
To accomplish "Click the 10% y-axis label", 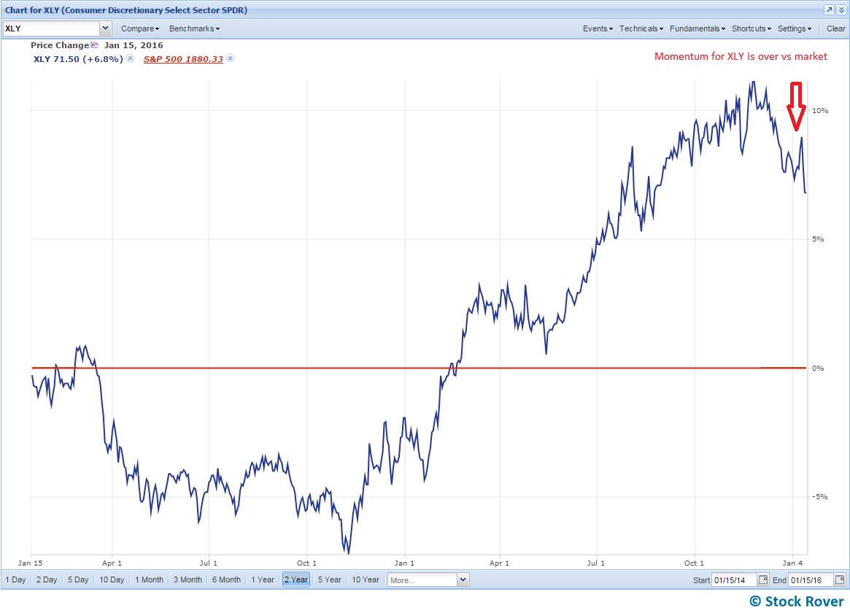I will (819, 111).
